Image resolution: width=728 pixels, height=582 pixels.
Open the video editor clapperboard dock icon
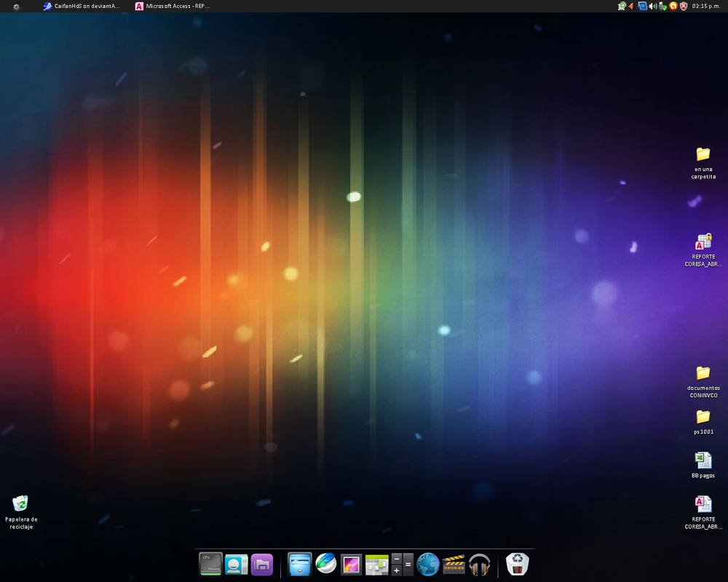[453, 564]
